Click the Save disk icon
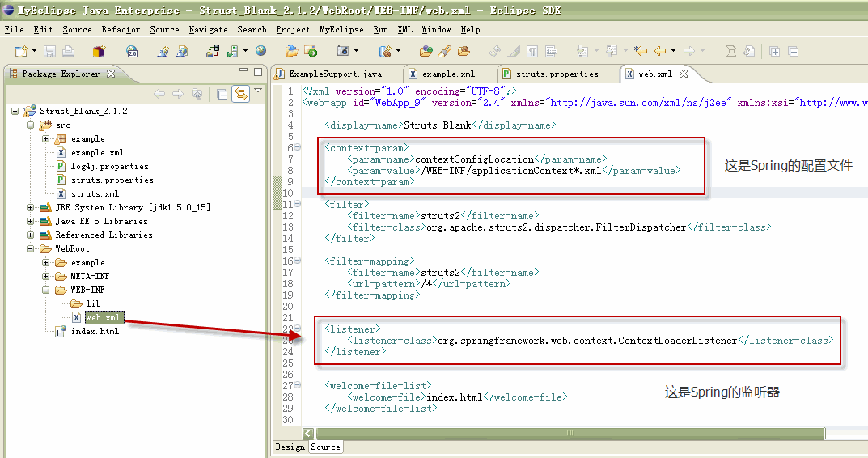Screen dimensions: 868x458 click(x=50, y=52)
